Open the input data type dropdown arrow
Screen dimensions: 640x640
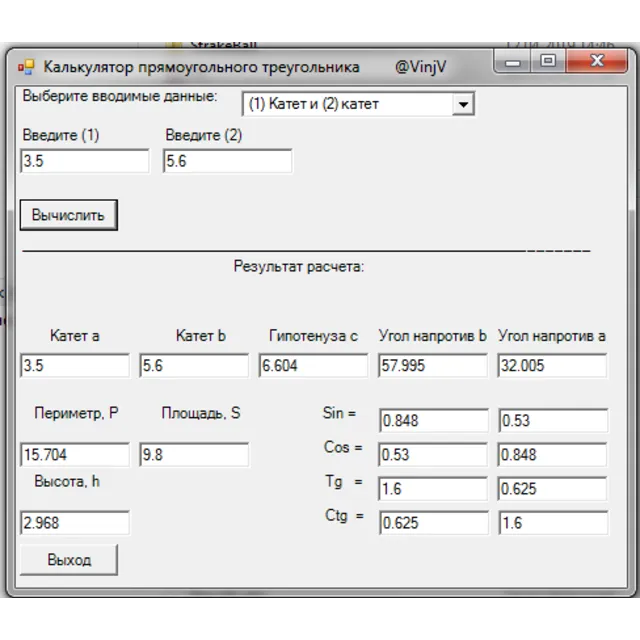[x=463, y=104]
